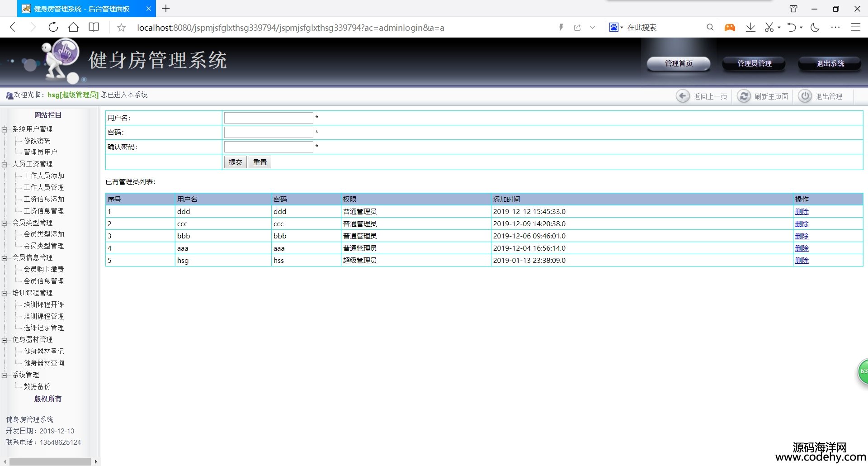Collapse the 系统用户管理 tree node
Viewport: 868px width, 466px height.
pyautogui.click(x=5, y=130)
